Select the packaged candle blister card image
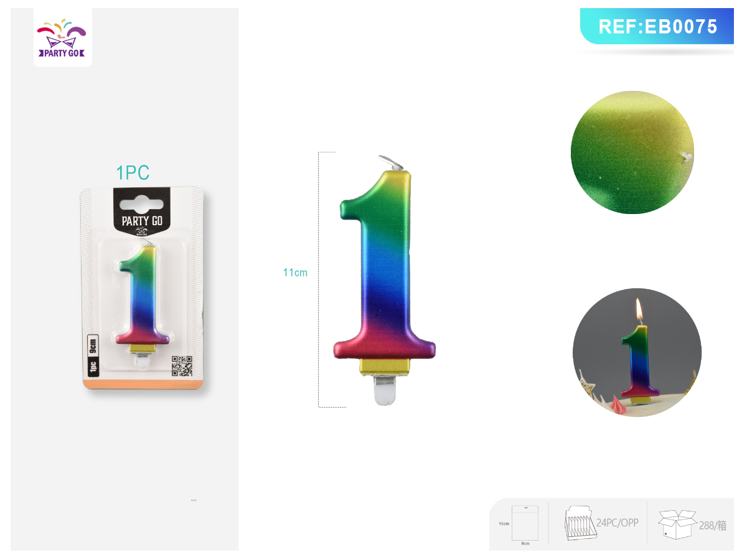This screenshot has width=747, height=560. [143, 288]
